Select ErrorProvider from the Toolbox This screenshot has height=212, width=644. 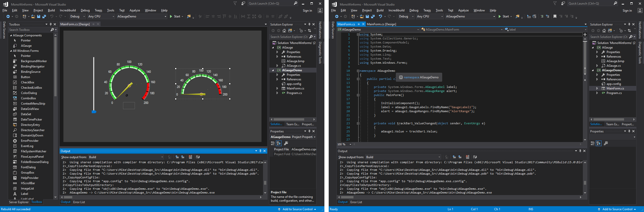pyautogui.click(x=30, y=141)
